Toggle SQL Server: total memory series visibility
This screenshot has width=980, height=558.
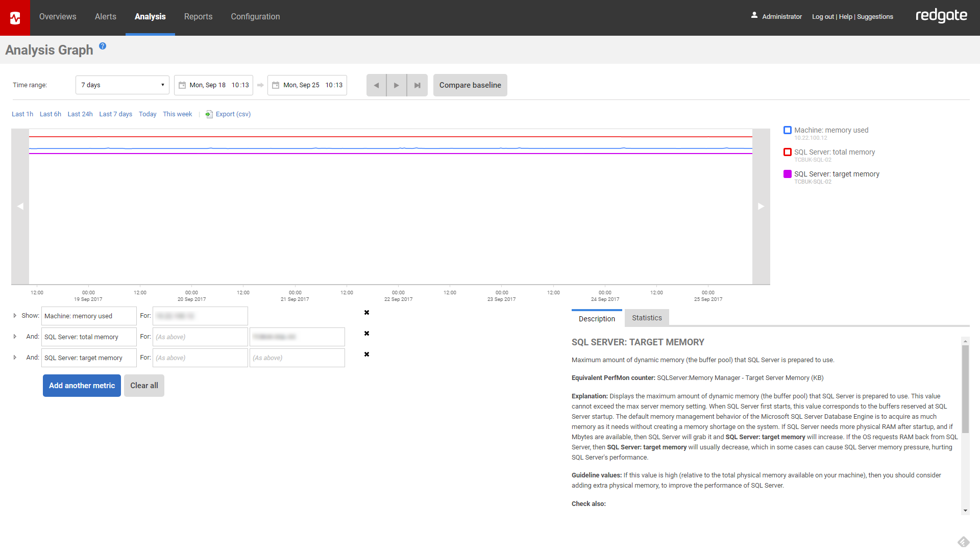[788, 152]
